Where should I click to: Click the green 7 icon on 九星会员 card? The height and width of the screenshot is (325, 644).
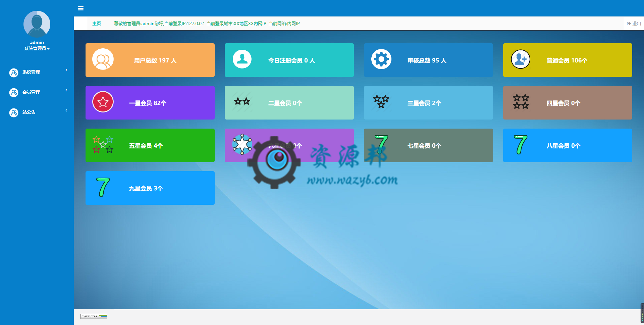103,187
